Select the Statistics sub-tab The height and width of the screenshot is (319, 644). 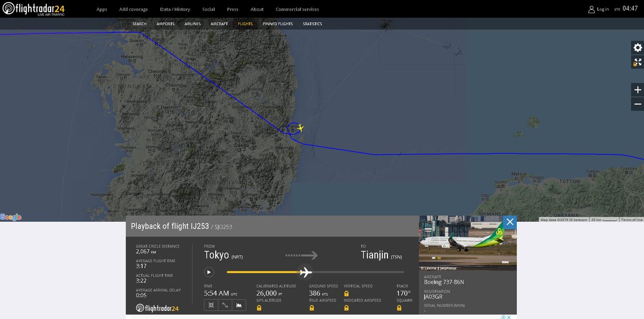(312, 24)
